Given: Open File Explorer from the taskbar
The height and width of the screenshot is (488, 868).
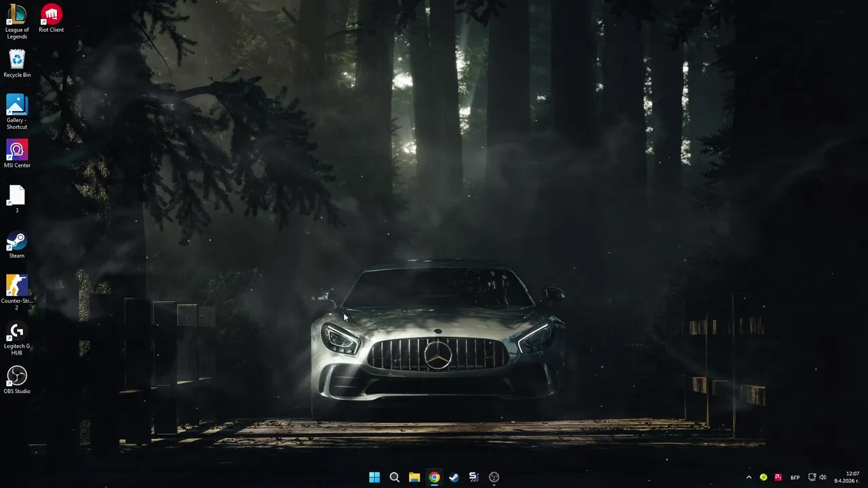Looking at the screenshot, I should pyautogui.click(x=414, y=477).
